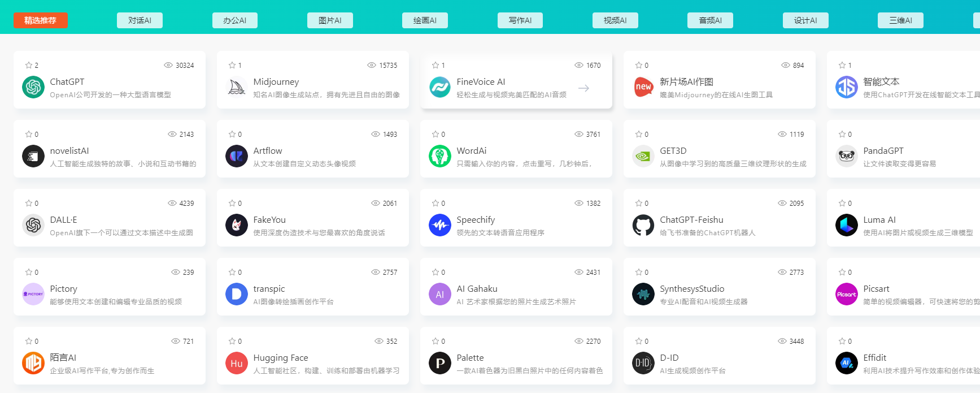This screenshot has height=393, width=980.
Task: Click the GET3D Nvidia logo
Action: [643, 156]
